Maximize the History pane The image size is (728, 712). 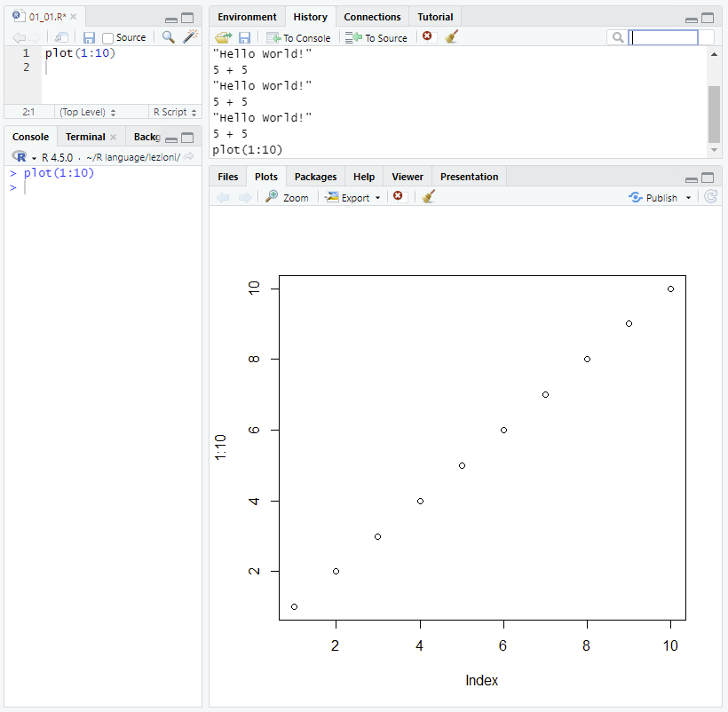pyautogui.click(x=707, y=18)
